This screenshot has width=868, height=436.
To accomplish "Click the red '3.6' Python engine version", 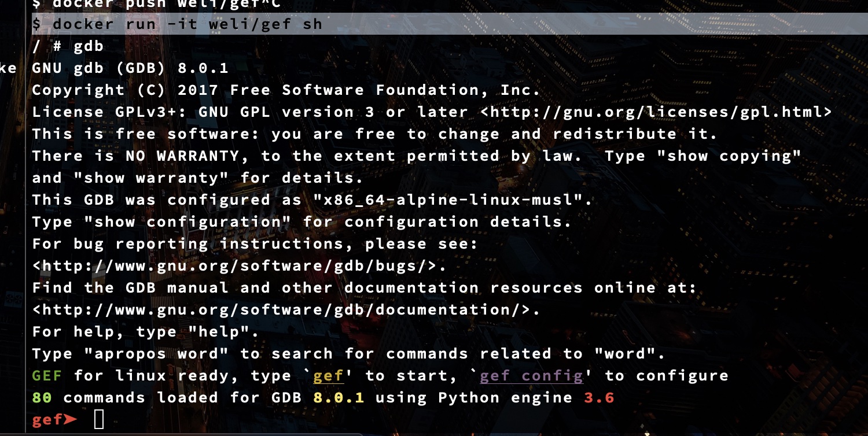I will point(599,398).
